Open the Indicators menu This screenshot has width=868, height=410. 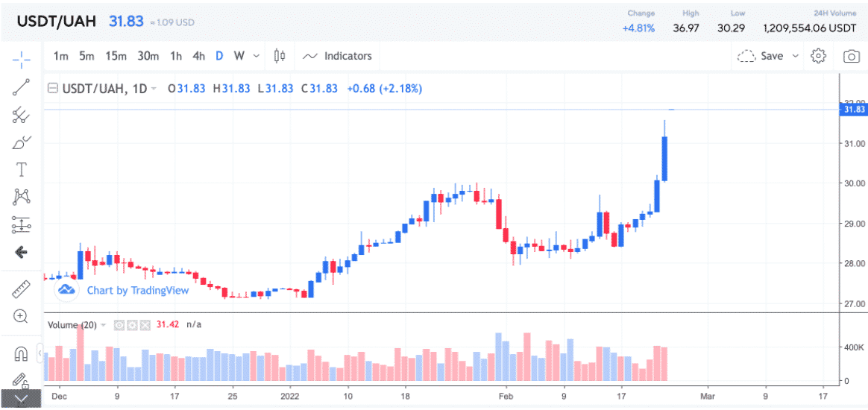[338, 56]
